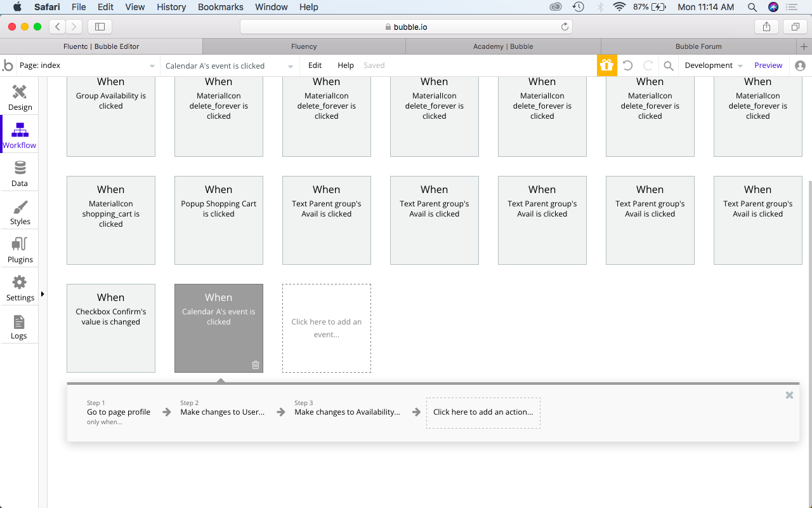Viewport: 812px width, 508px height.
Task: Open editor search magnifier
Action: tap(669, 65)
